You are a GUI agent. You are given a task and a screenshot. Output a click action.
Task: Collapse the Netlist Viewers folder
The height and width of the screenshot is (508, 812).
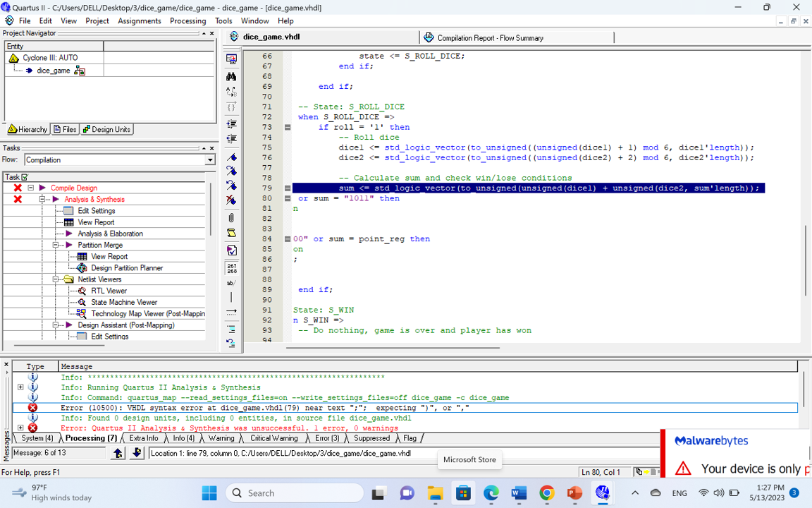(x=56, y=279)
